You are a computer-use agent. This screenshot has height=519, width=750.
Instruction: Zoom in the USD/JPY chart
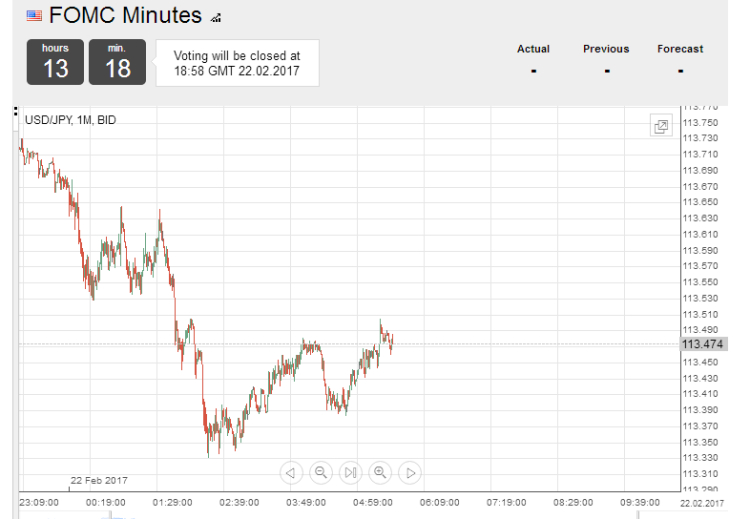[x=380, y=473]
